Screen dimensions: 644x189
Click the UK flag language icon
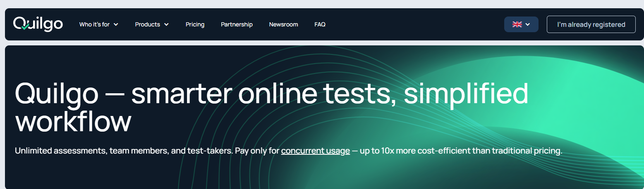[517, 24]
